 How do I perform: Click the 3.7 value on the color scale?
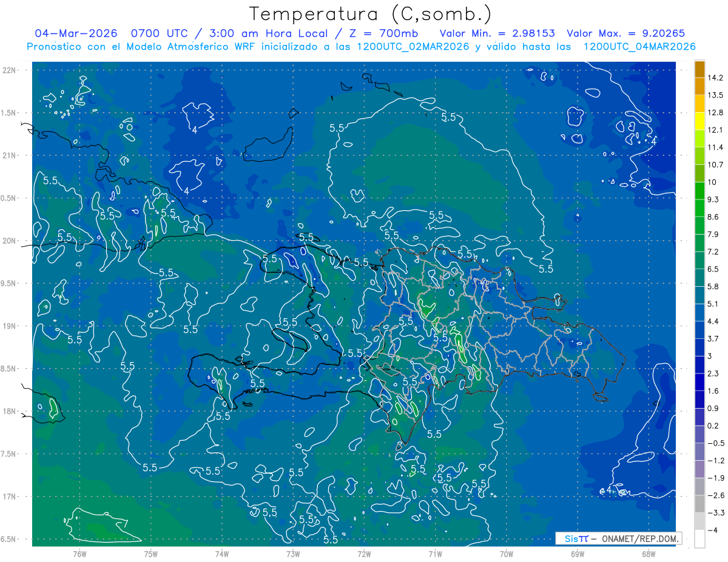tap(713, 338)
